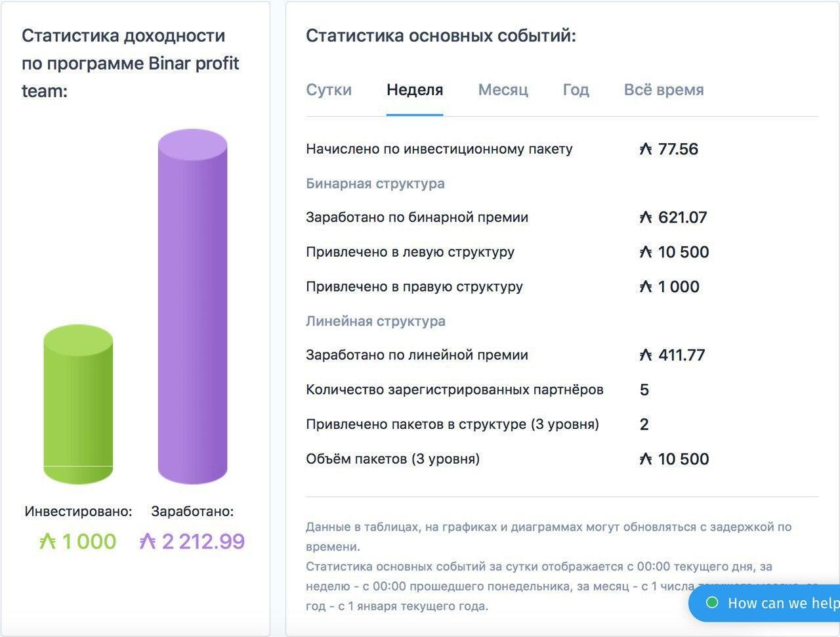Click the purple currency icon beside 2 212.99
This screenshot has width=840, height=637.
click(x=148, y=542)
